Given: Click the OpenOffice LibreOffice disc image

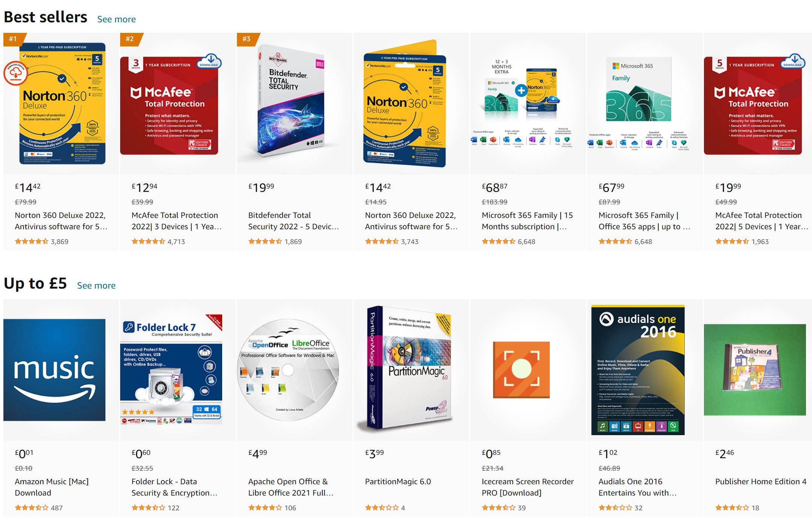Looking at the screenshot, I should (x=288, y=370).
